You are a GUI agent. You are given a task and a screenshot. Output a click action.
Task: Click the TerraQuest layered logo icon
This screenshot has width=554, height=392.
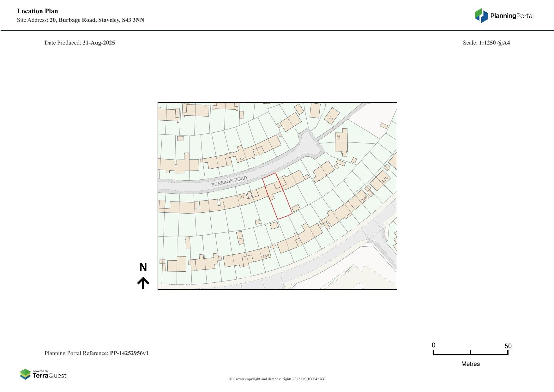tap(25, 374)
